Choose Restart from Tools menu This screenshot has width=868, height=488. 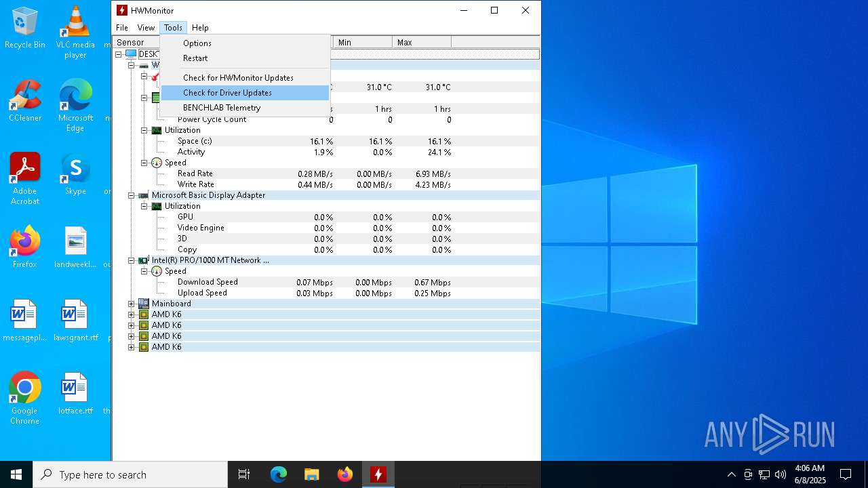245,58
